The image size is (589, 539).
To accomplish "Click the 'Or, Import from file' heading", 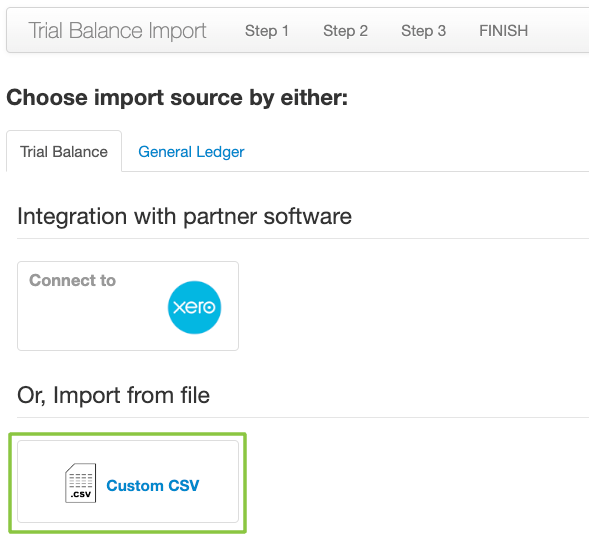I will click(x=113, y=395).
